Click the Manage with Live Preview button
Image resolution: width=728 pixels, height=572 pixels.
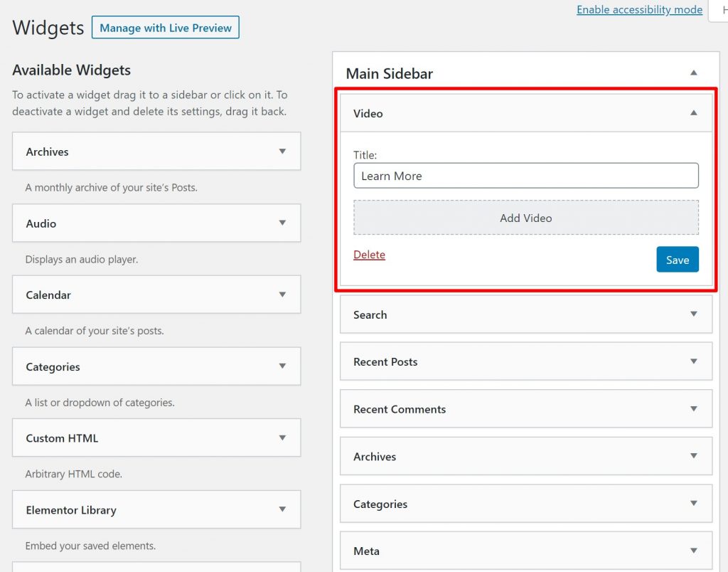[x=166, y=28]
